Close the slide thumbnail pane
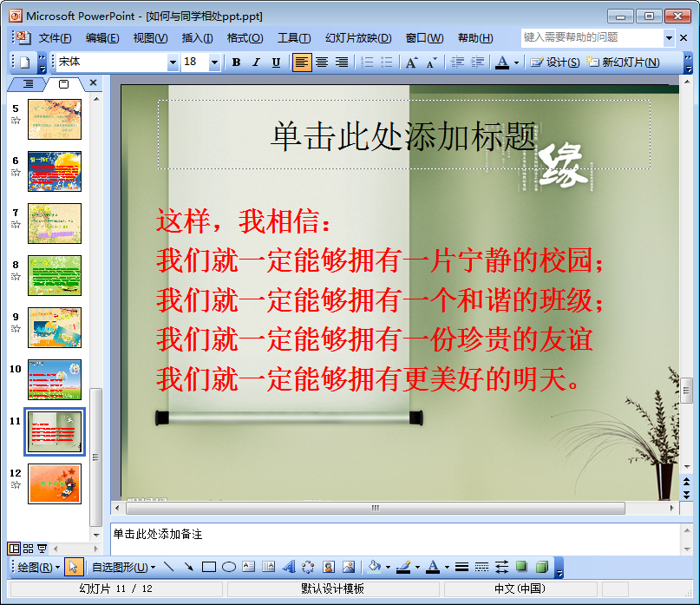The image size is (700, 605). pos(94,82)
